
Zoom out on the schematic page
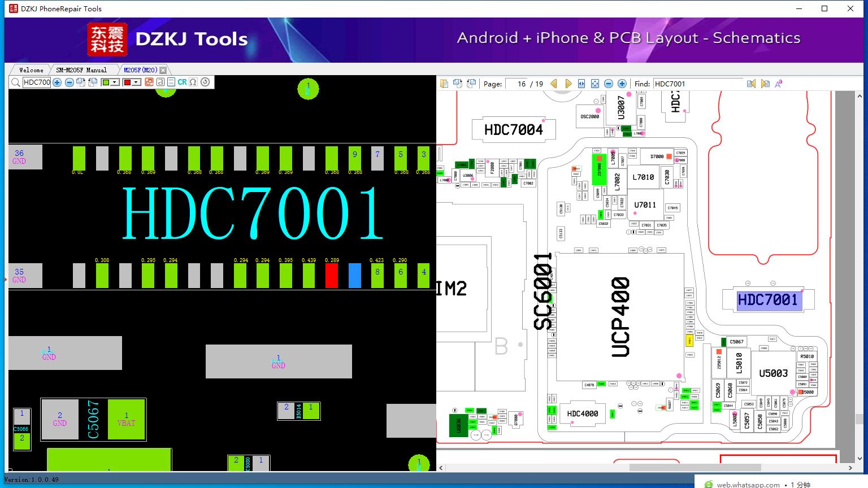click(x=609, y=84)
